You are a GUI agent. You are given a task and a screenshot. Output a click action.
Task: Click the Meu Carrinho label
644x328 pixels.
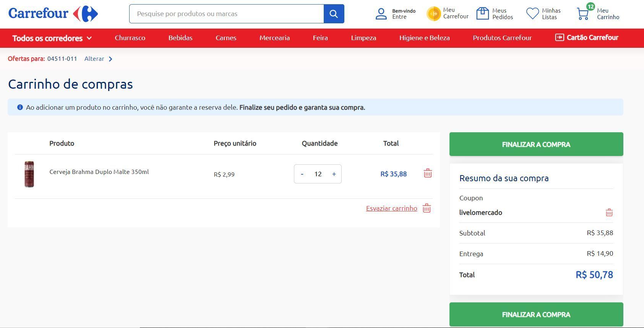[x=608, y=14]
